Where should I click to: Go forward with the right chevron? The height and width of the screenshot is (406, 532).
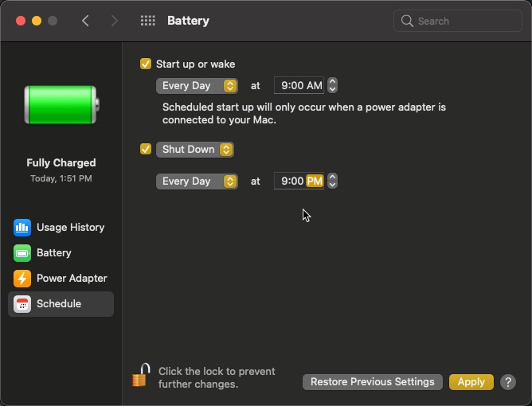point(115,21)
